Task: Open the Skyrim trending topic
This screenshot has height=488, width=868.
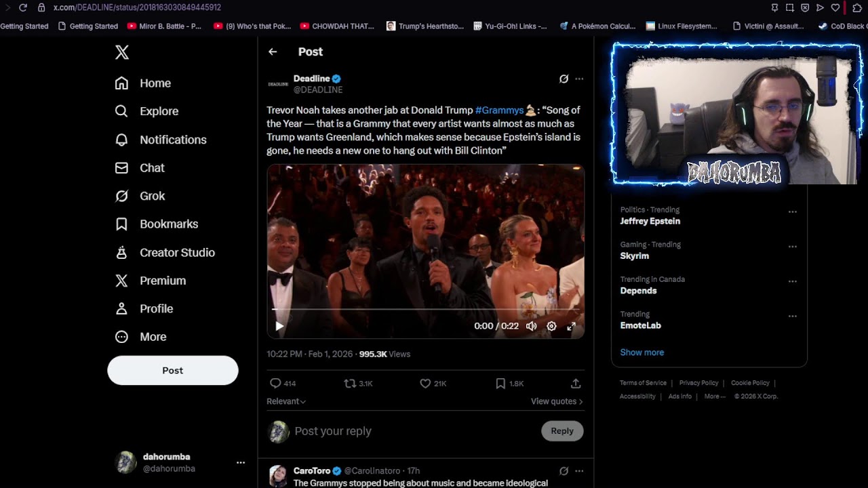Action: (x=635, y=256)
